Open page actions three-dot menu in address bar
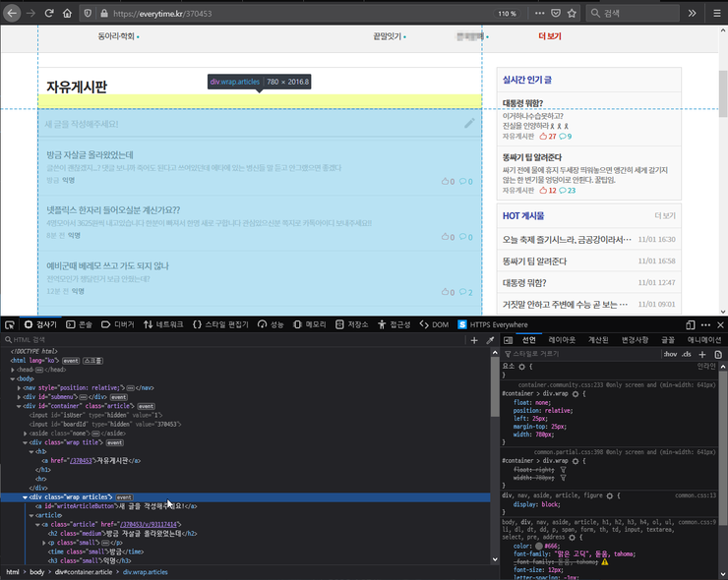 pos(539,14)
